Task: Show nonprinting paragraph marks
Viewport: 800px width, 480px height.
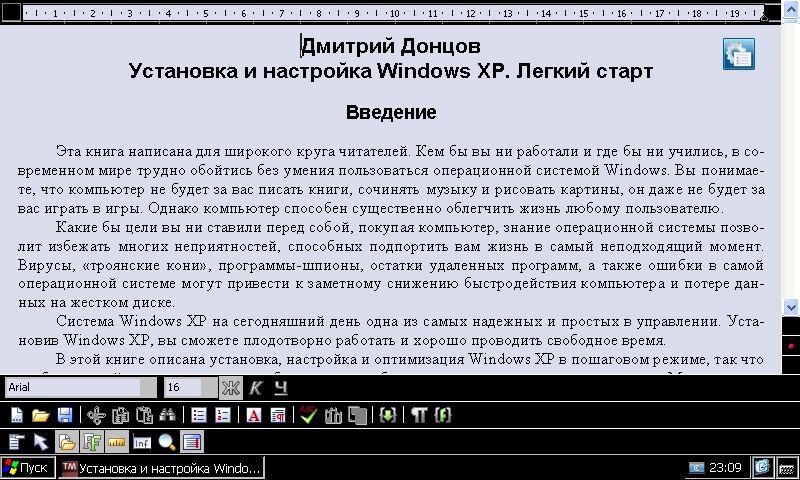Action: pos(419,416)
